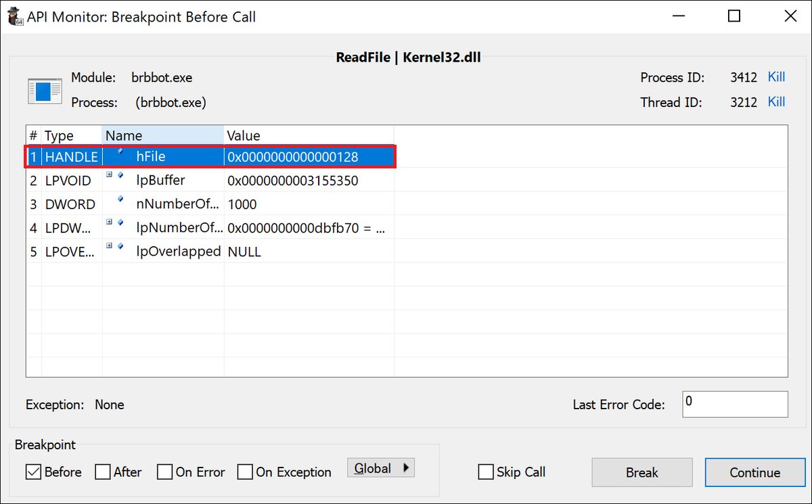
Task: Kill the process with ID 3412
Action: coord(776,77)
